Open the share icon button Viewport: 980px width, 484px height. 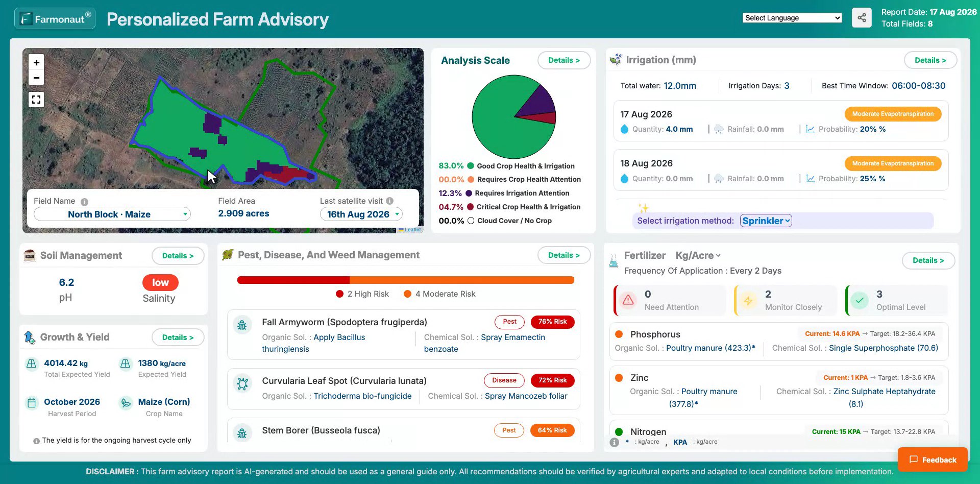tap(862, 18)
